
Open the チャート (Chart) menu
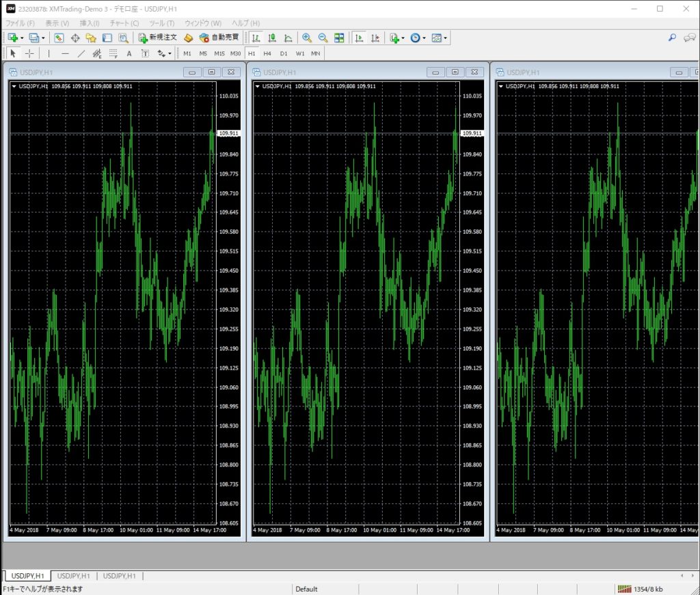(124, 23)
